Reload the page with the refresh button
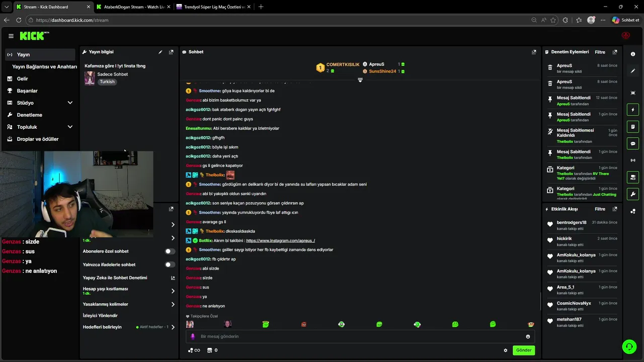Viewport: 644px width, 362px height. pos(19,20)
